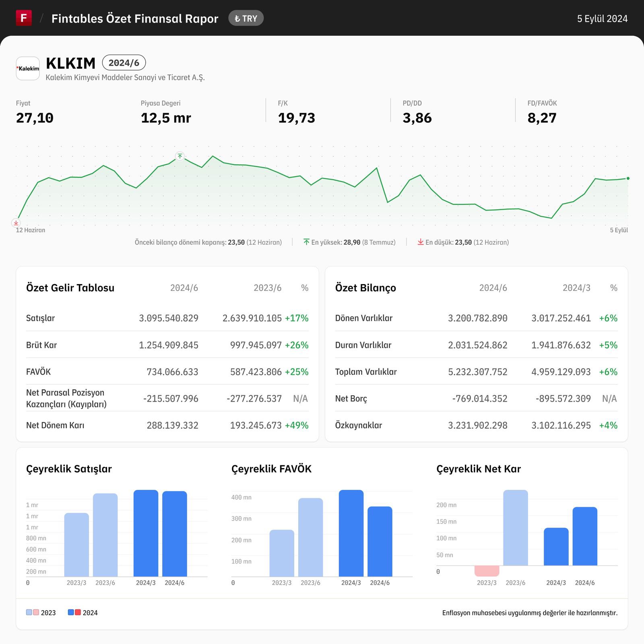Click the light blue 2023 legend swatch
This screenshot has height=644, width=644.
tap(29, 612)
